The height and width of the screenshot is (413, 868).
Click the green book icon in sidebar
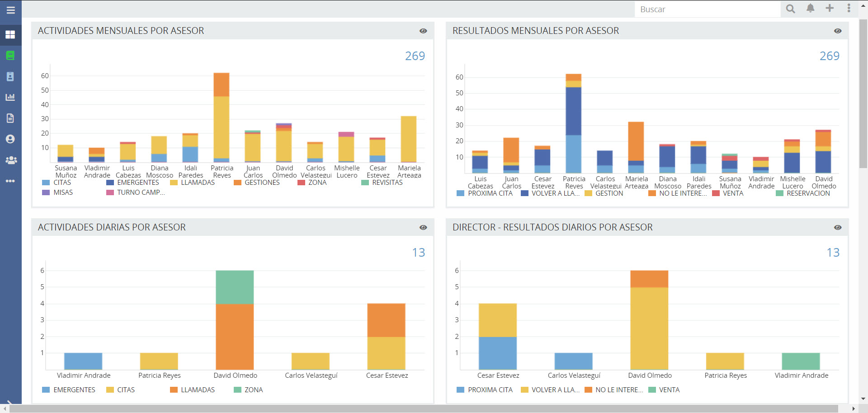coord(10,55)
